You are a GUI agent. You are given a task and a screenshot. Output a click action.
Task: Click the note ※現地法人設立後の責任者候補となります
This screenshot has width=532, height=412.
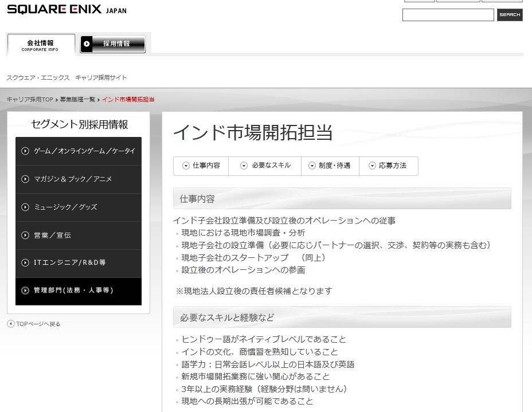(254, 291)
